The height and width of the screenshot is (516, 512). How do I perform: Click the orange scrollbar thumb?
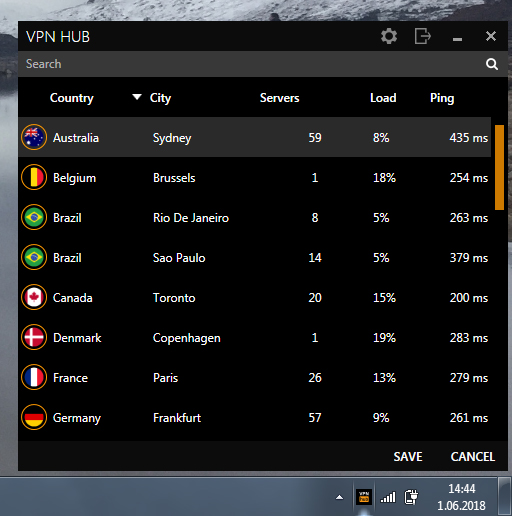[499, 167]
